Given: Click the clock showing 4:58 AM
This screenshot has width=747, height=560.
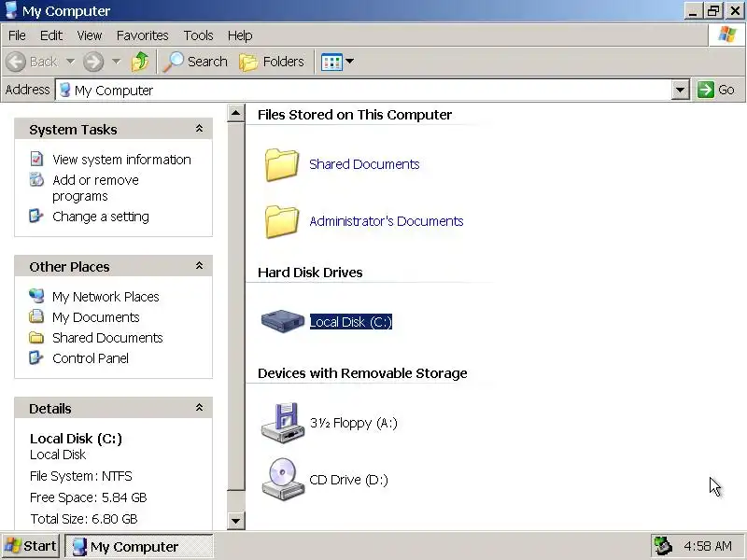Looking at the screenshot, I should point(708,546).
